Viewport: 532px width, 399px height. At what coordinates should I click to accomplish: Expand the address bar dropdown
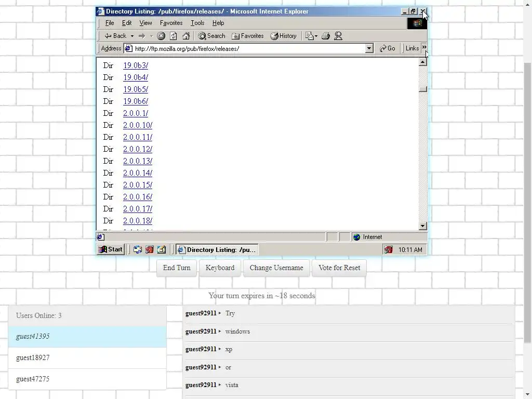pos(369,48)
